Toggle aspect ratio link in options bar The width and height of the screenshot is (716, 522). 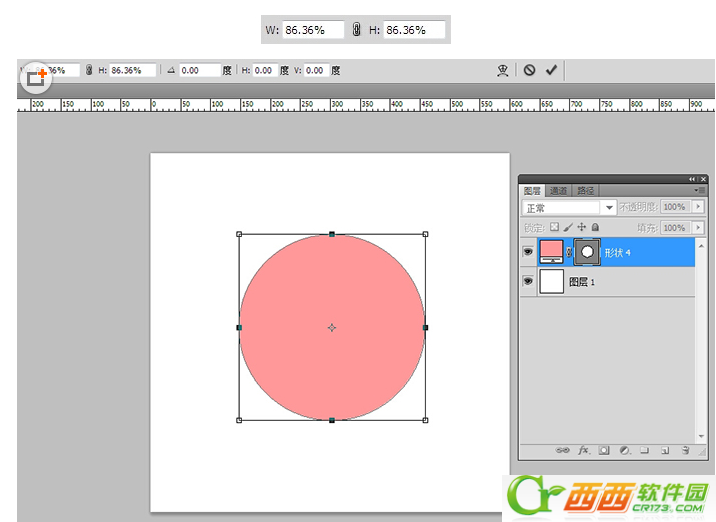[88, 70]
